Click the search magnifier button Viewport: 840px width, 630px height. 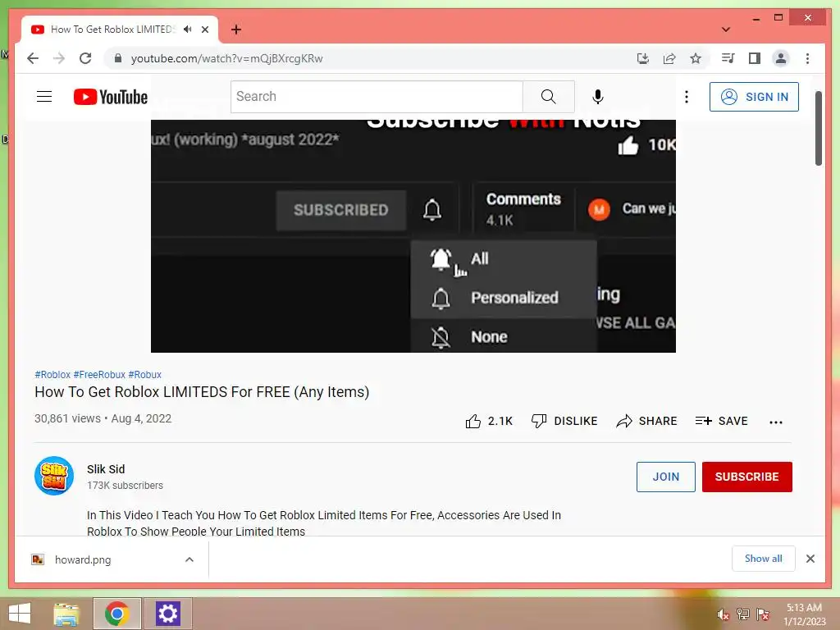548,97
